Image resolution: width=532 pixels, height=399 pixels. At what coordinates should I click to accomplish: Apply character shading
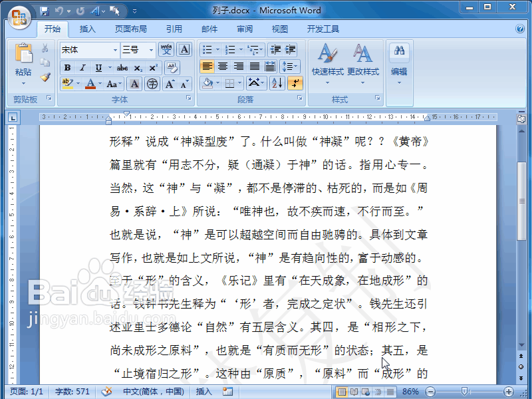(134, 84)
